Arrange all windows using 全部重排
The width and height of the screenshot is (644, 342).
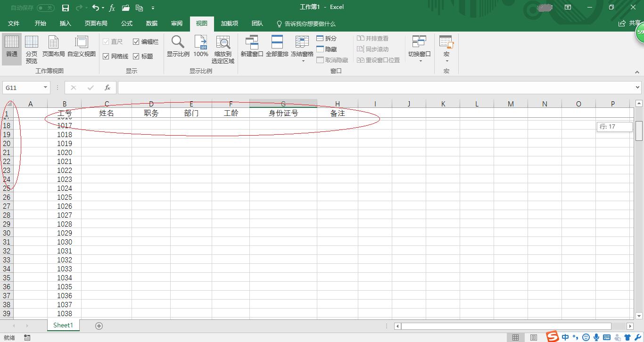point(276,47)
